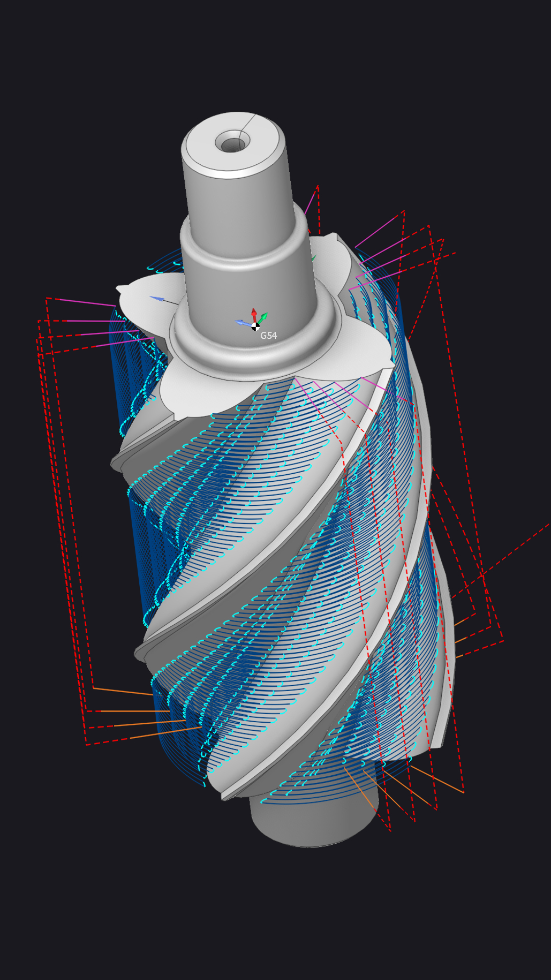Click the red axis arrow at G54 origin
This screenshot has width=551, height=980.
coord(254,314)
